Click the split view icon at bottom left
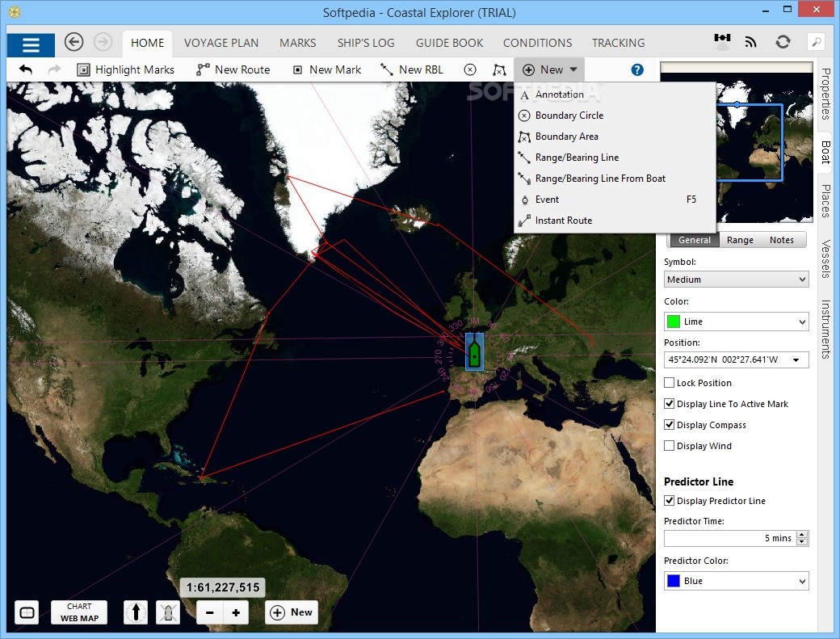 tap(27, 612)
